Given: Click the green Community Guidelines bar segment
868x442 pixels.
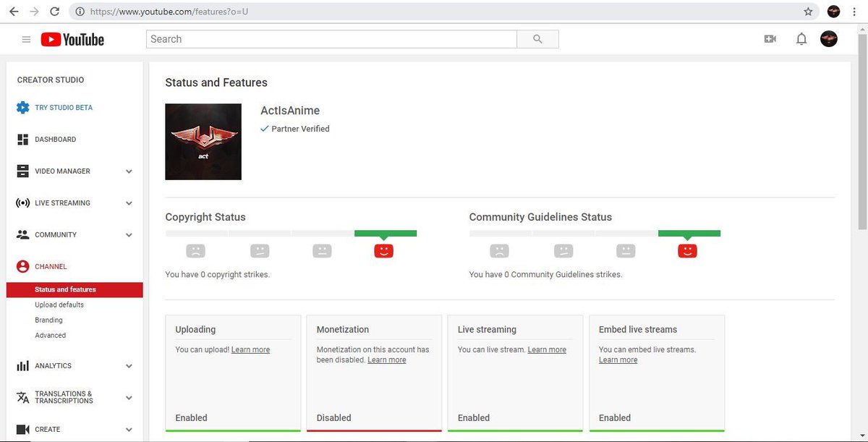Looking at the screenshot, I should (x=689, y=234).
